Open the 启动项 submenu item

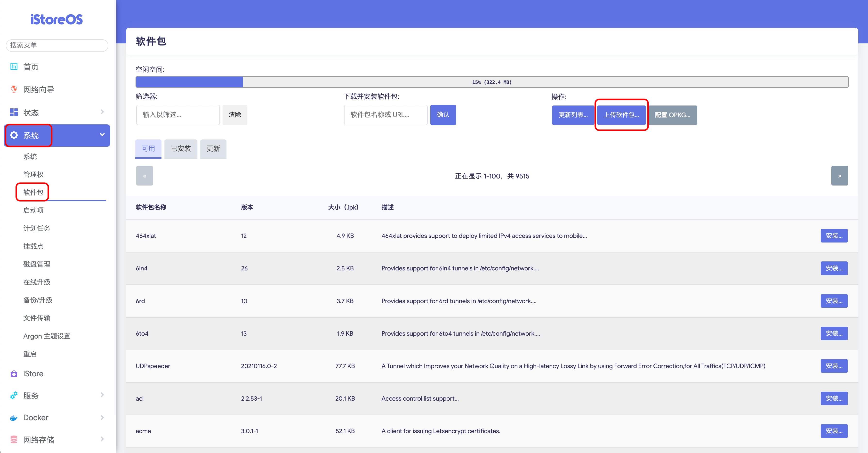(33, 210)
